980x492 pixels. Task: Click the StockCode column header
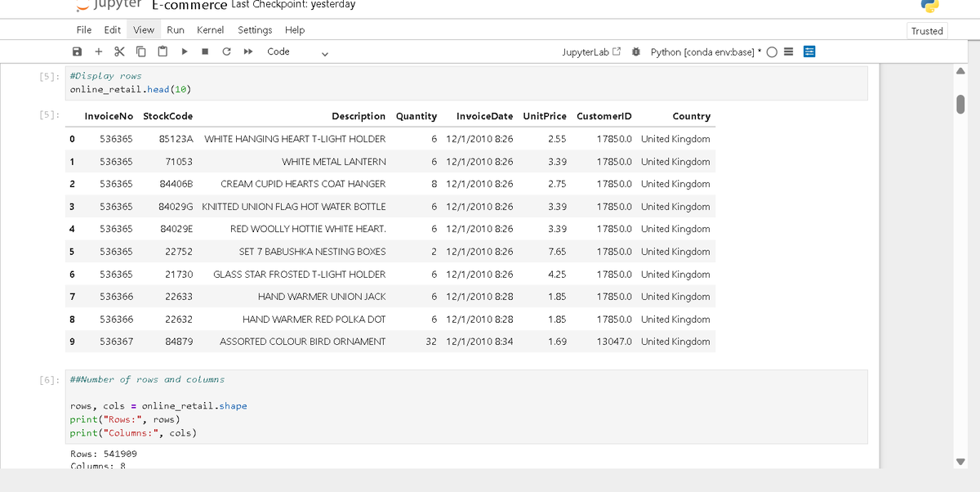167,116
